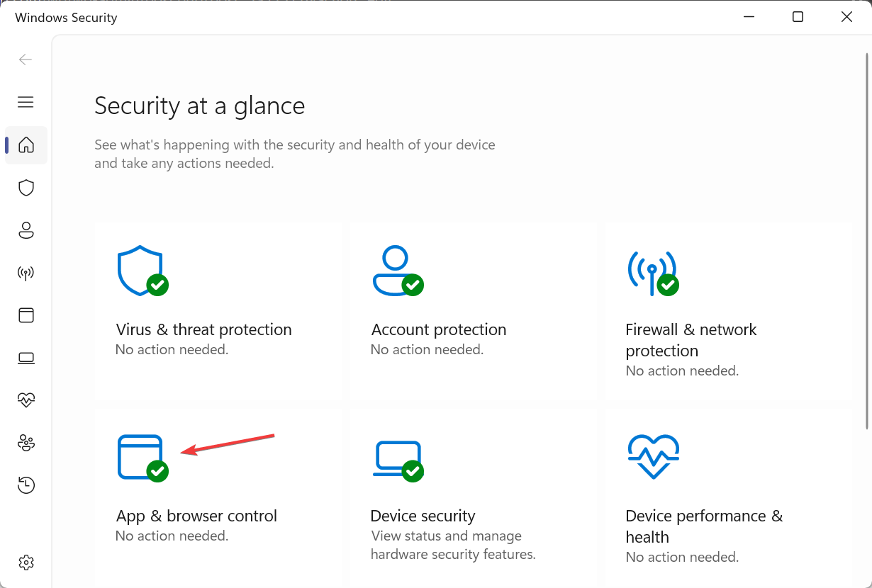Open the Virus & threat protection tile
This screenshot has width=872, height=588.
point(218,311)
